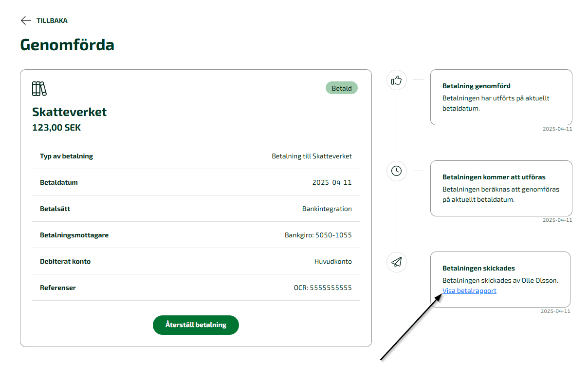This screenshot has width=588, height=368.
Task: Click the paper plane timeline icon
Action: [397, 262]
